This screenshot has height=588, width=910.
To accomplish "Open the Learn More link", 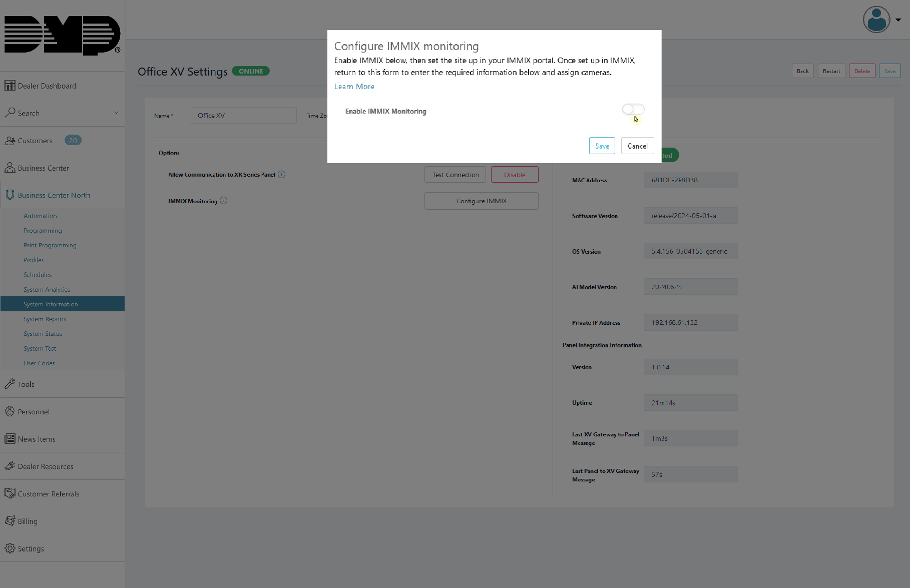I will click(x=354, y=86).
